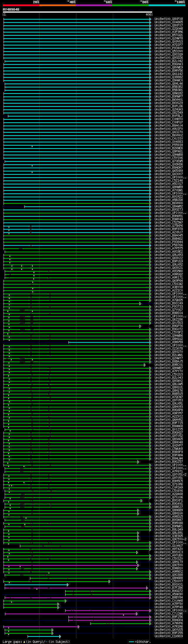
Task: Click label UniRef100_B6VH01
Action: (x=169, y=100)
